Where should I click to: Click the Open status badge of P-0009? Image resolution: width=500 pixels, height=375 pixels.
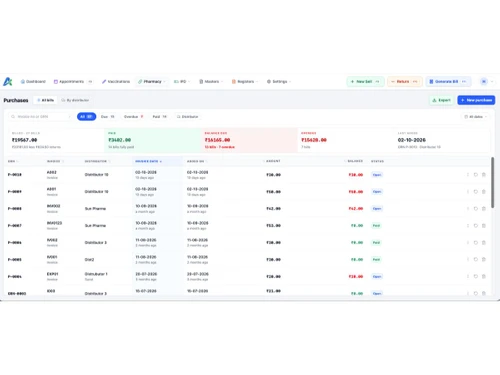tap(377, 192)
